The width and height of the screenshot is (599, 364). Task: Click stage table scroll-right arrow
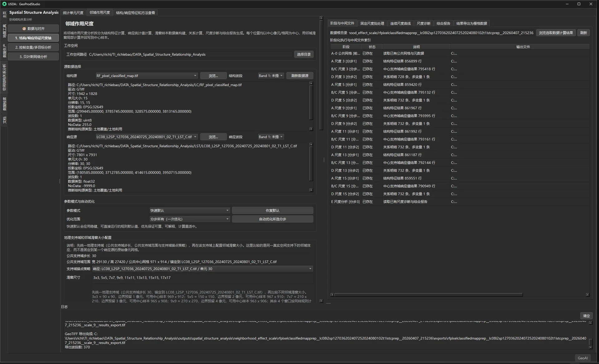click(x=587, y=295)
